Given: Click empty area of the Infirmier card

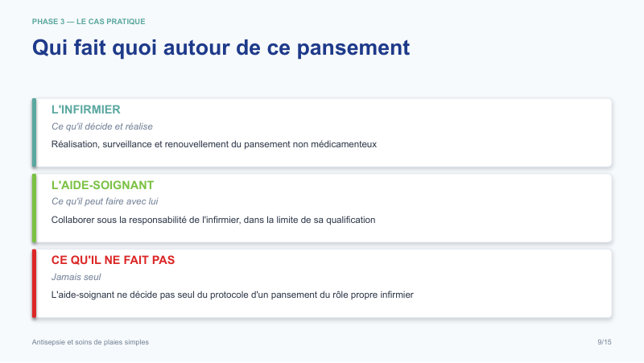Looking at the screenshot, I should tap(493, 133).
